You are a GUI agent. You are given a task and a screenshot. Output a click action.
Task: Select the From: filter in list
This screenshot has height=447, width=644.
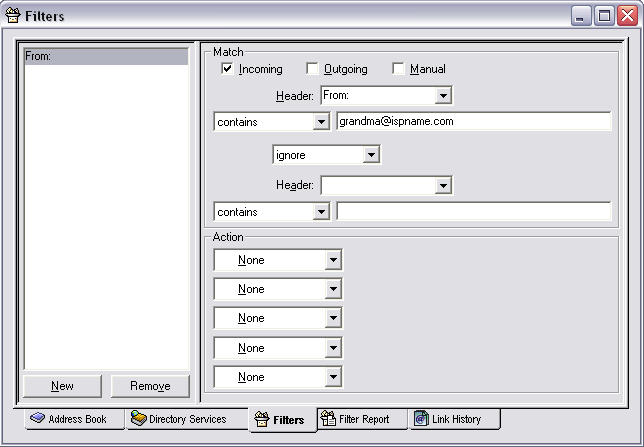click(105, 57)
